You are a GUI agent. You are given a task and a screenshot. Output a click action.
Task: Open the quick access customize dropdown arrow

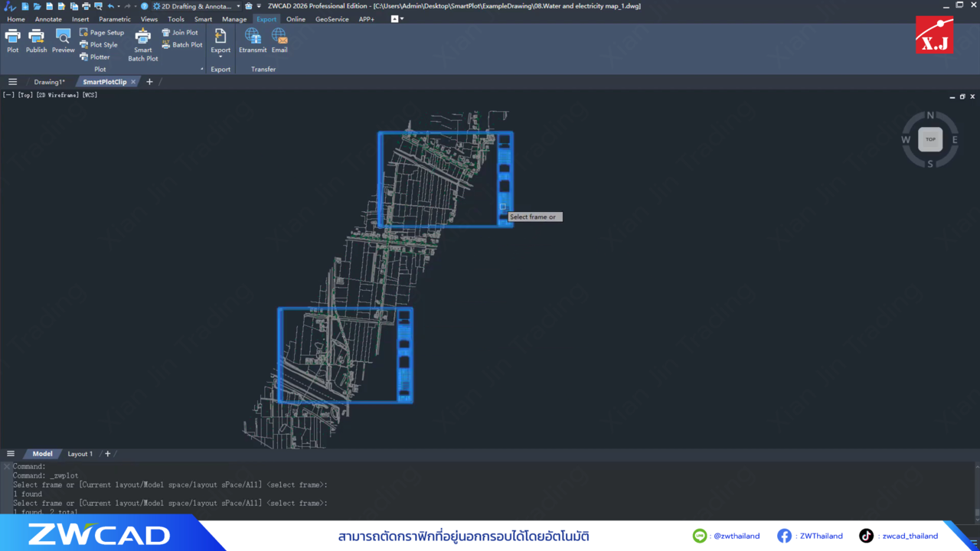[x=259, y=6]
